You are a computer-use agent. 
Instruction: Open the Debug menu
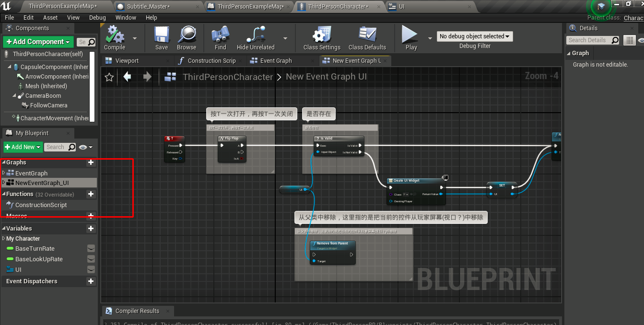pos(97,17)
